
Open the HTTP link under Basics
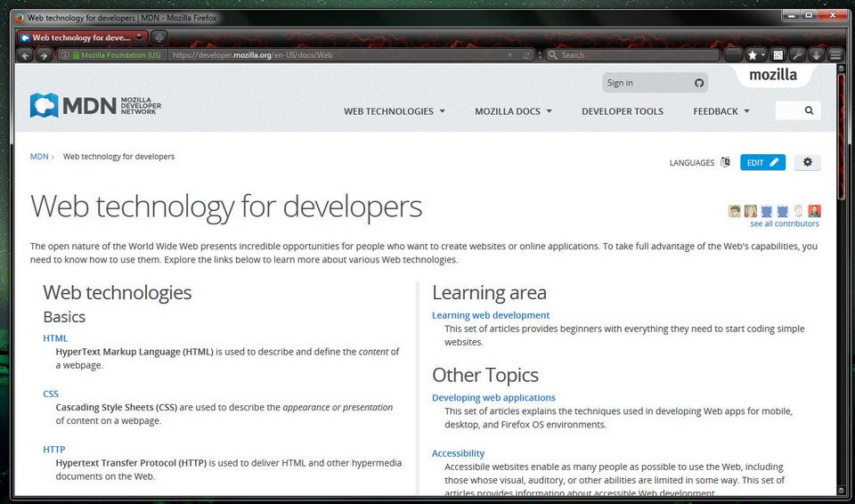54,450
